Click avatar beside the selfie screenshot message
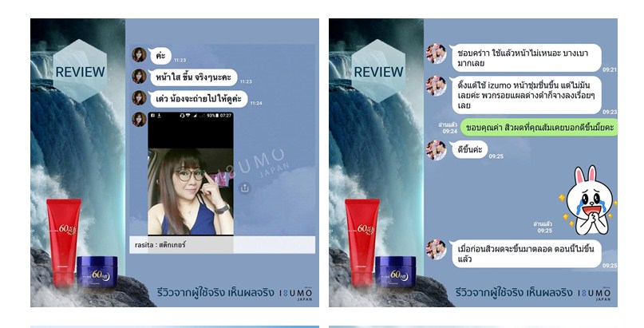This screenshot has width=644, height=328. click(x=139, y=120)
